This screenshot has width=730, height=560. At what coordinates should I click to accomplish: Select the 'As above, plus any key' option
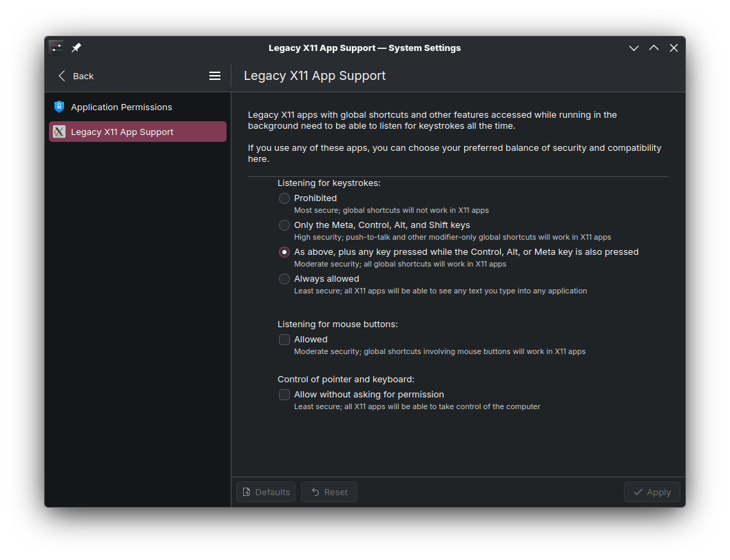(x=284, y=252)
